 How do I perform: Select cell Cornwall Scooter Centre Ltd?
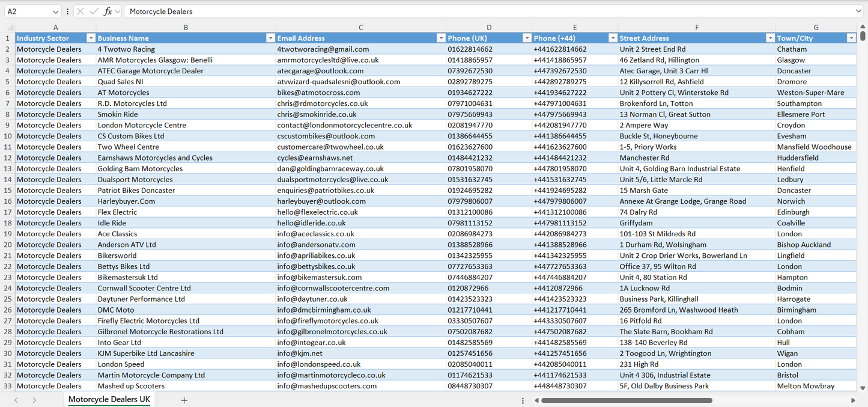[186, 289]
